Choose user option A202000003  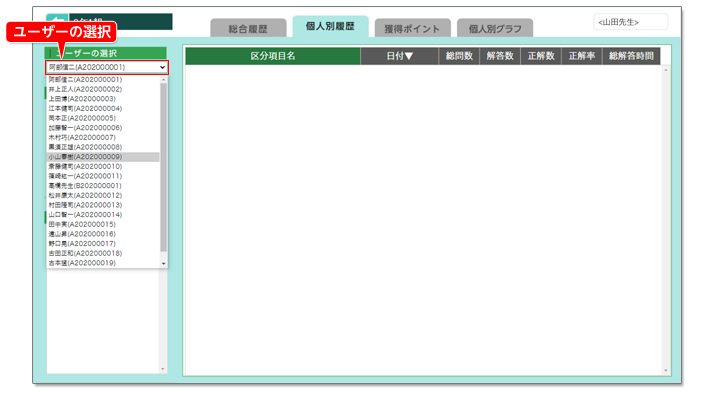(103, 98)
